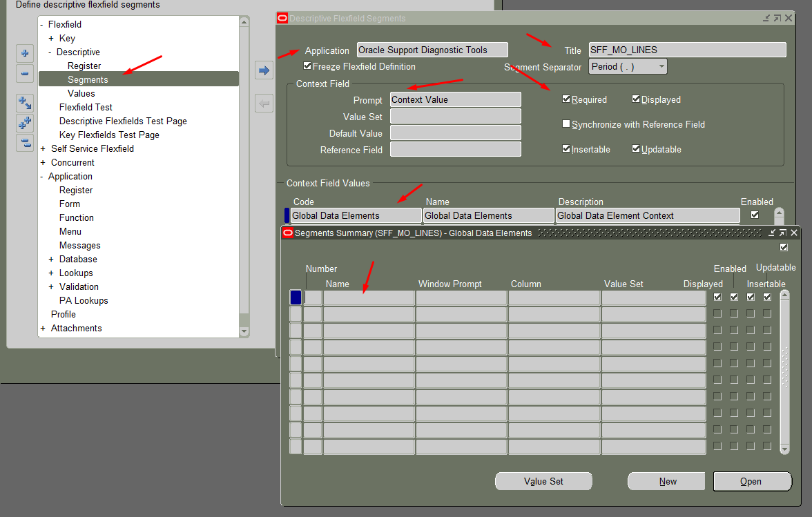The image size is (812, 517).
Task: Toggle the Insertable checkbox in Context Field
Action: pos(566,148)
